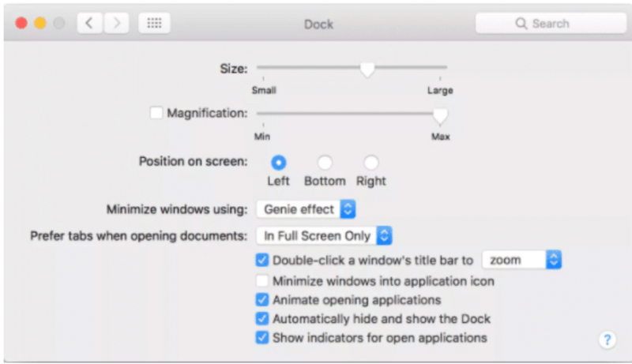Viewport: 632px width, 364px height.
Task: Expand the In Full Screen Only menu
Action: click(x=324, y=235)
